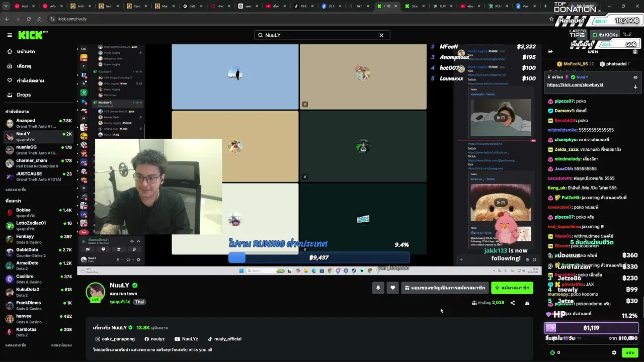644x362 pixels.
Task: Show the chat viewers list
Action: coord(635,51)
